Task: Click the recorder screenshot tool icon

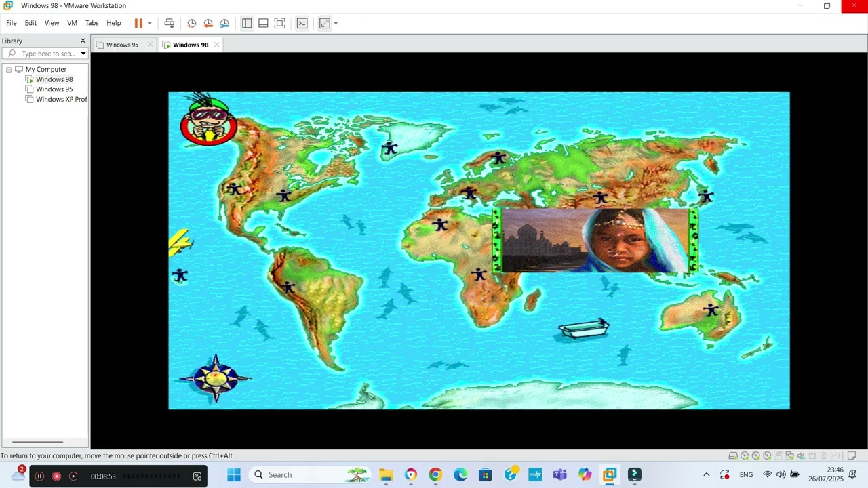Action: tap(197, 476)
